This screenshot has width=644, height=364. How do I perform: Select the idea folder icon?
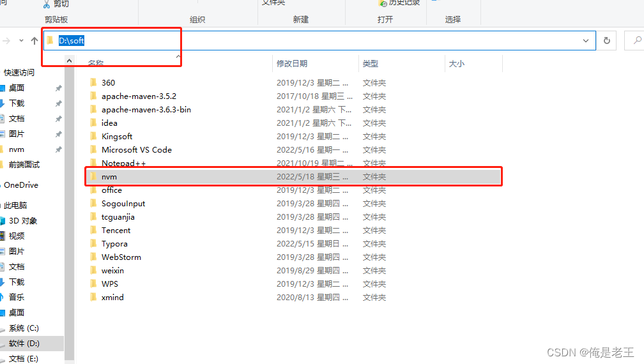(93, 123)
